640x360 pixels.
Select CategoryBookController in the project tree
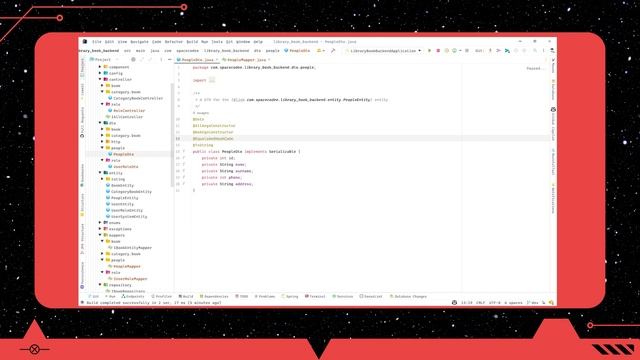[x=138, y=98]
